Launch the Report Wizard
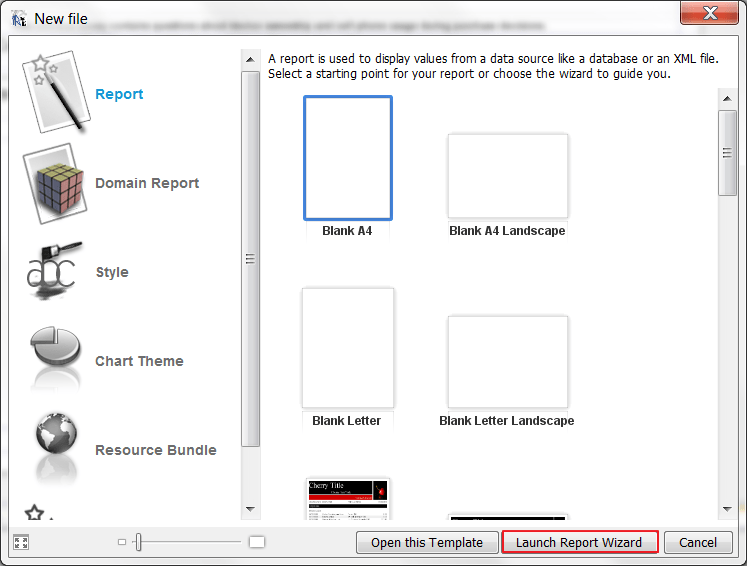 579,542
